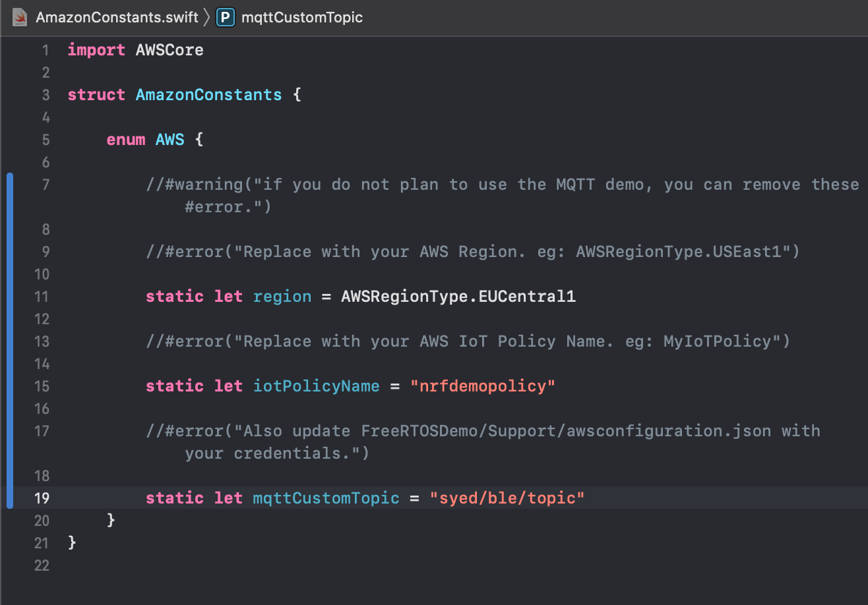Select the import AWSCore statement
Viewport: 868px width, 605px height.
(135, 49)
